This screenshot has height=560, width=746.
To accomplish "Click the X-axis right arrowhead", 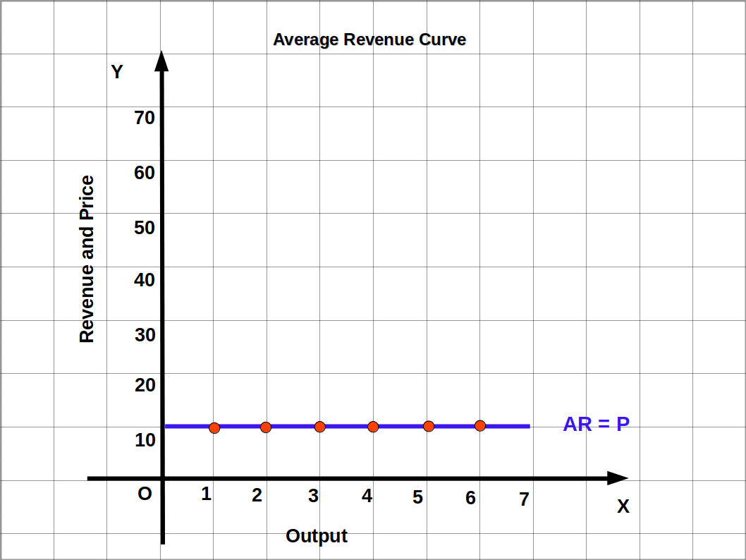I will [x=617, y=478].
